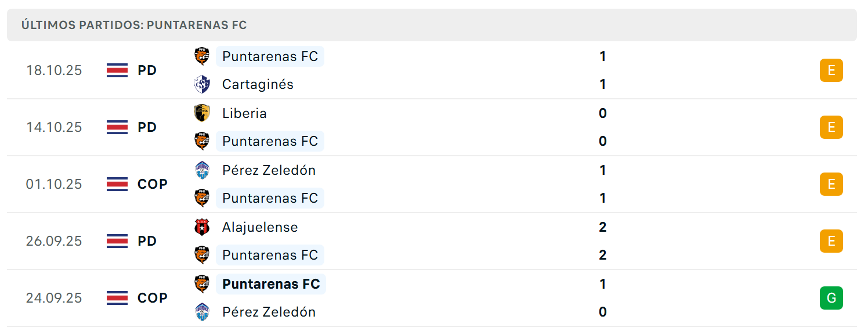The height and width of the screenshot is (334, 868).
Task: Click the green G result badge
Action: [x=831, y=298]
